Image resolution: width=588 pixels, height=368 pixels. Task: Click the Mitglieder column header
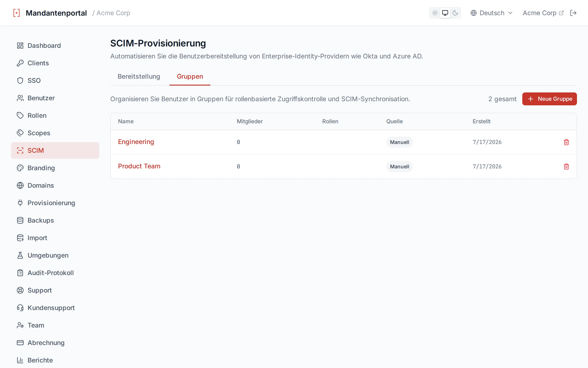pos(250,121)
